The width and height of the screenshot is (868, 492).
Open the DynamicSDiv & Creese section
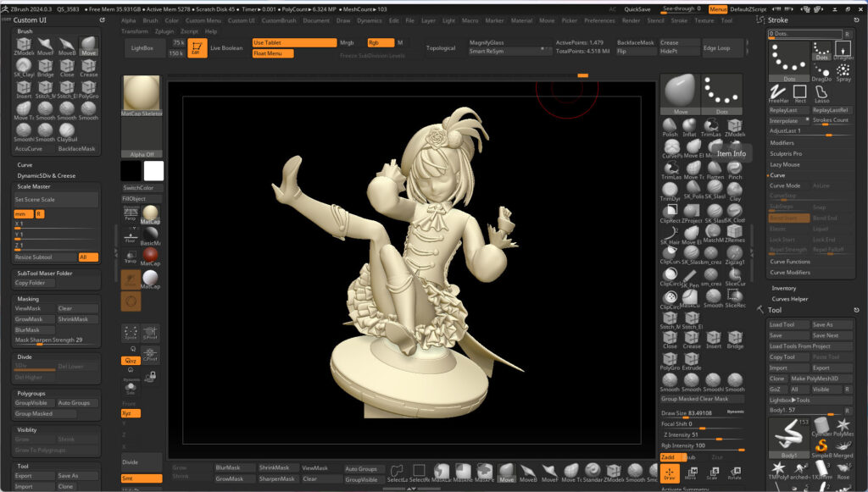point(47,175)
